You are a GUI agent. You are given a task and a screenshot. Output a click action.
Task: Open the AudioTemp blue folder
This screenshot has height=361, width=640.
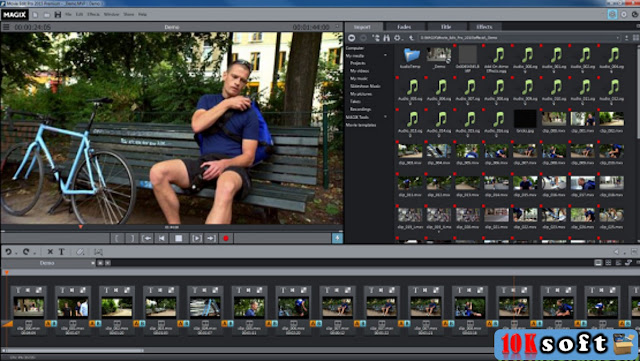point(411,55)
